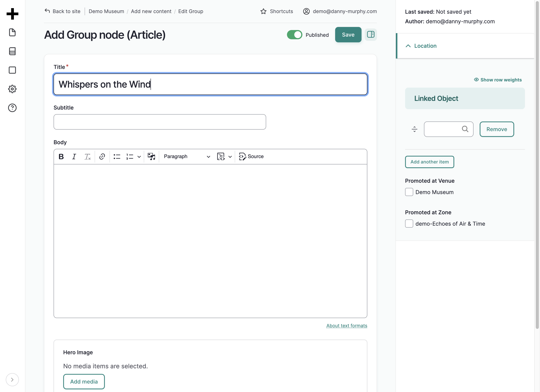Open the Paragraph heading dropdown
The image size is (540, 392).
tap(187, 157)
